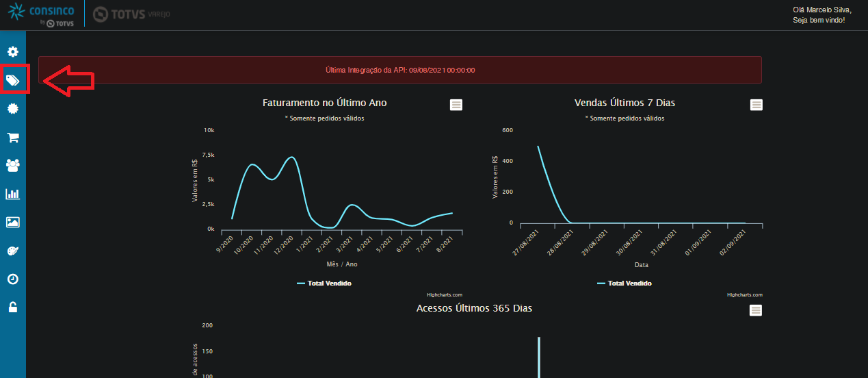Click the TOTVS Varejo logo
Image resolution: width=868 pixels, height=378 pixels.
coord(131,14)
